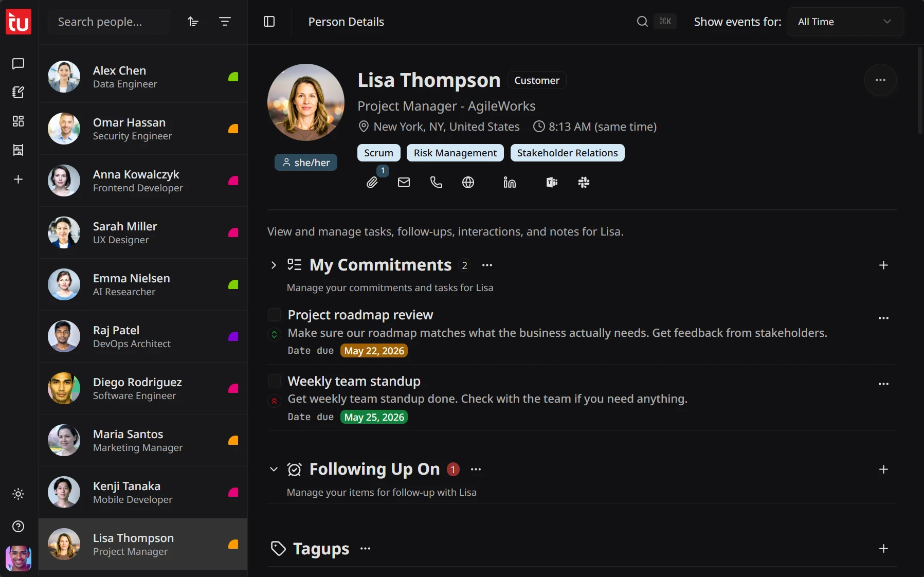Click the tu app logo

(19, 22)
